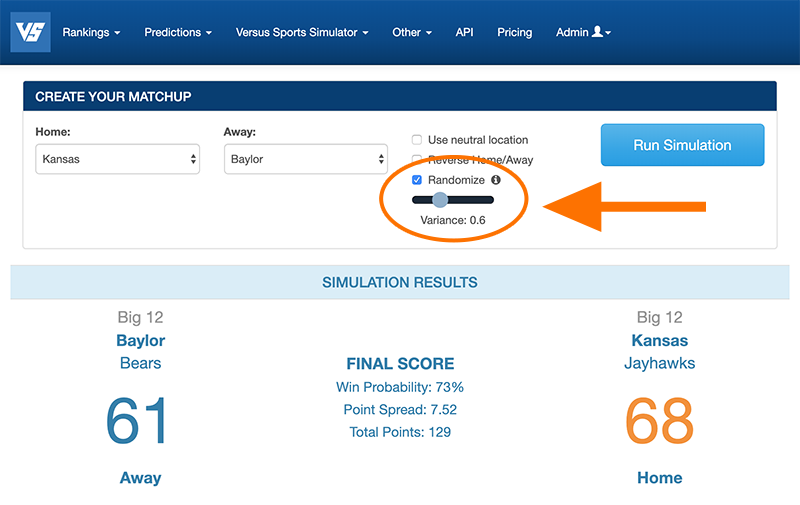Click the Kansas team name link

[x=660, y=340]
